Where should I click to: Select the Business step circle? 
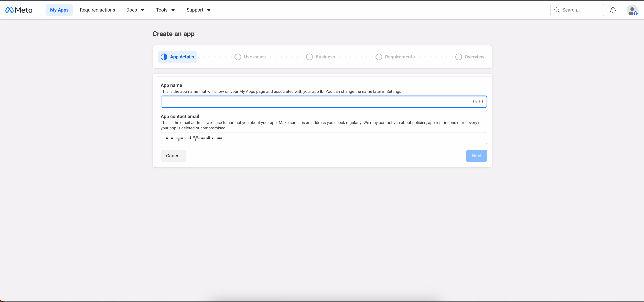(309, 57)
